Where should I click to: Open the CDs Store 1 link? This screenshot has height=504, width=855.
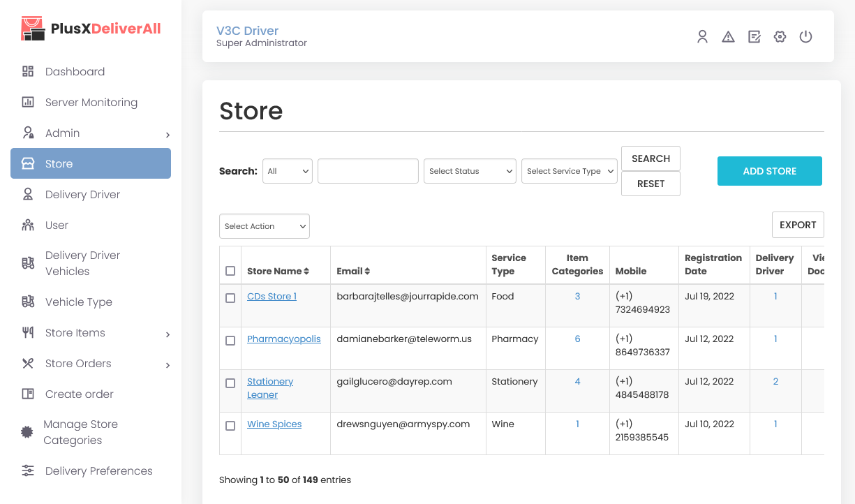[x=272, y=297]
